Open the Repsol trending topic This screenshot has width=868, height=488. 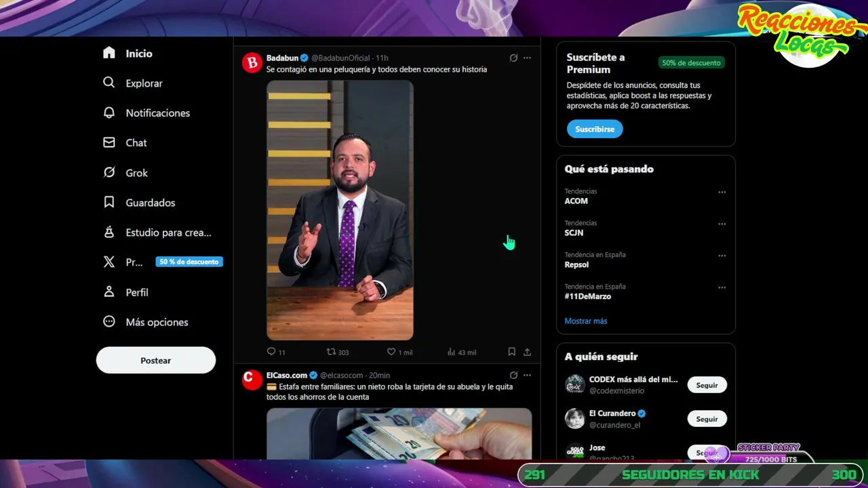click(x=576, y=265)
